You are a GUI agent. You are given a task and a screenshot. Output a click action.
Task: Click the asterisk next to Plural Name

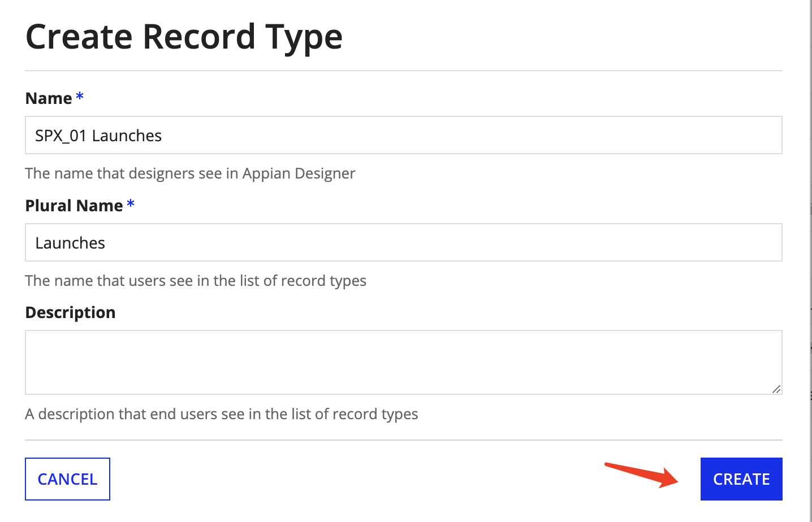coord(131,203)
